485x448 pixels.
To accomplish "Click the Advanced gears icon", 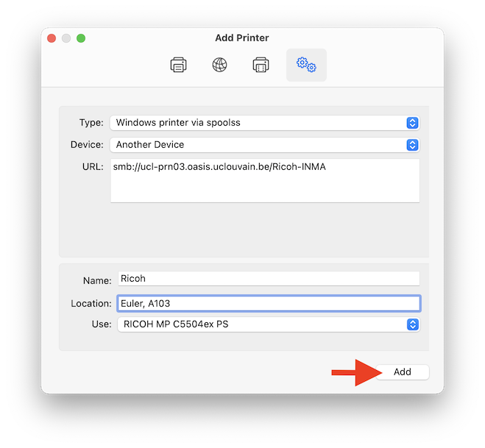I will point(306,65).
